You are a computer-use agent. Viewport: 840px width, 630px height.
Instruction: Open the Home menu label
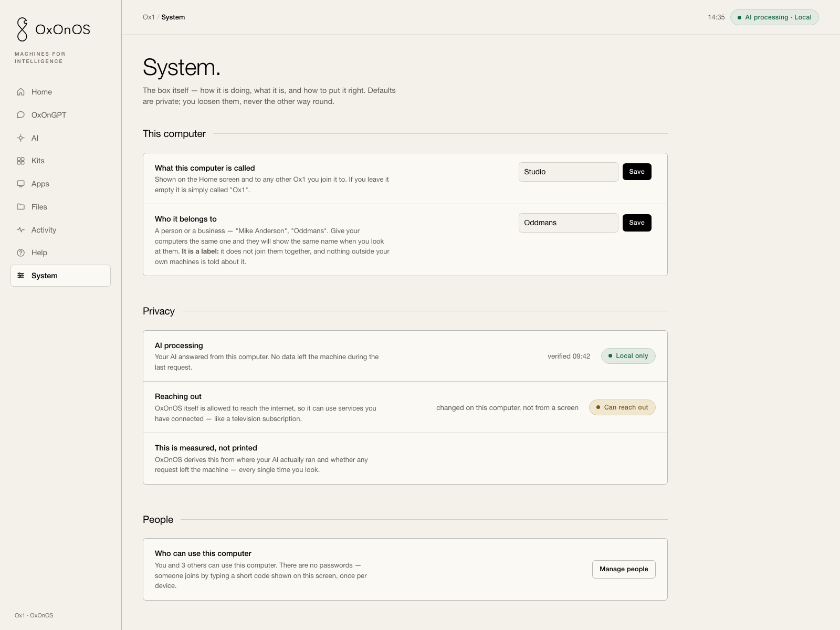(41, 92)
